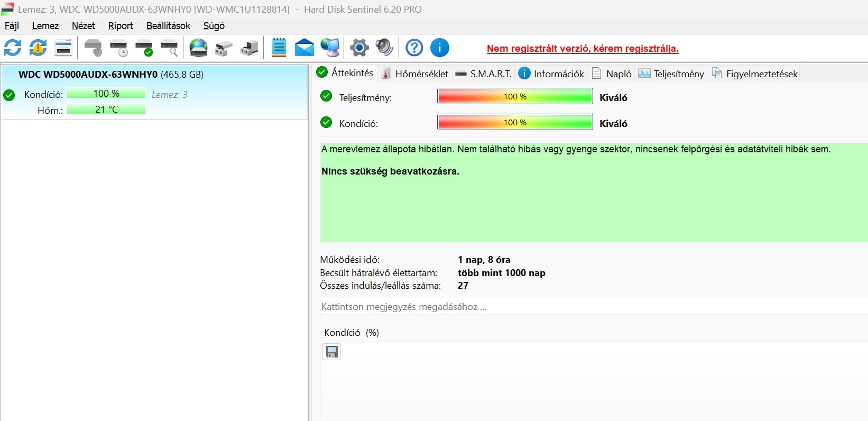Click the Kondíció 100 % gradient bar in overview
The width and height of the screenshot is (868, 421).
point(515,122)
